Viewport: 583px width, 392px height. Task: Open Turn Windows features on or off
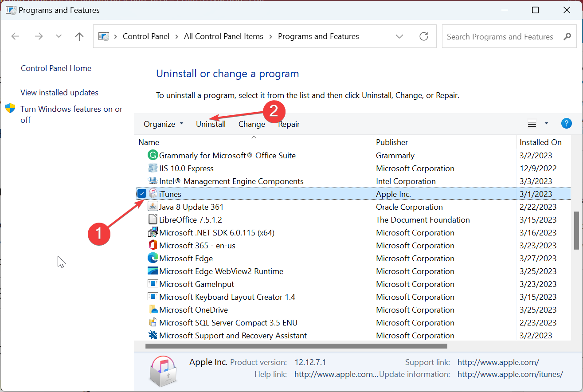(71, 114)
